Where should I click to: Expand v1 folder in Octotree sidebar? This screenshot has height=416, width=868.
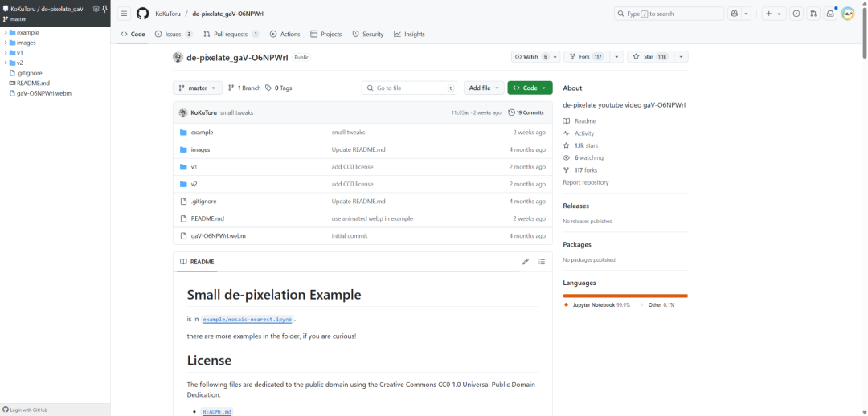coord(6,52)
